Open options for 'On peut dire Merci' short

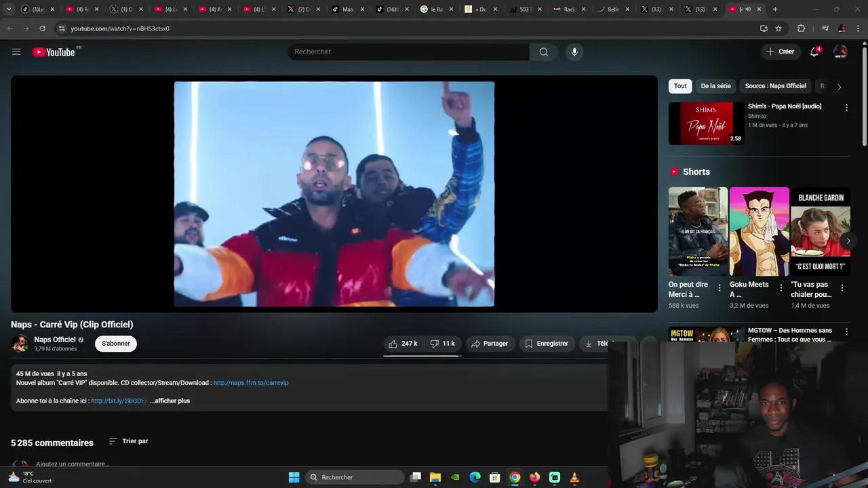(719, 288)
